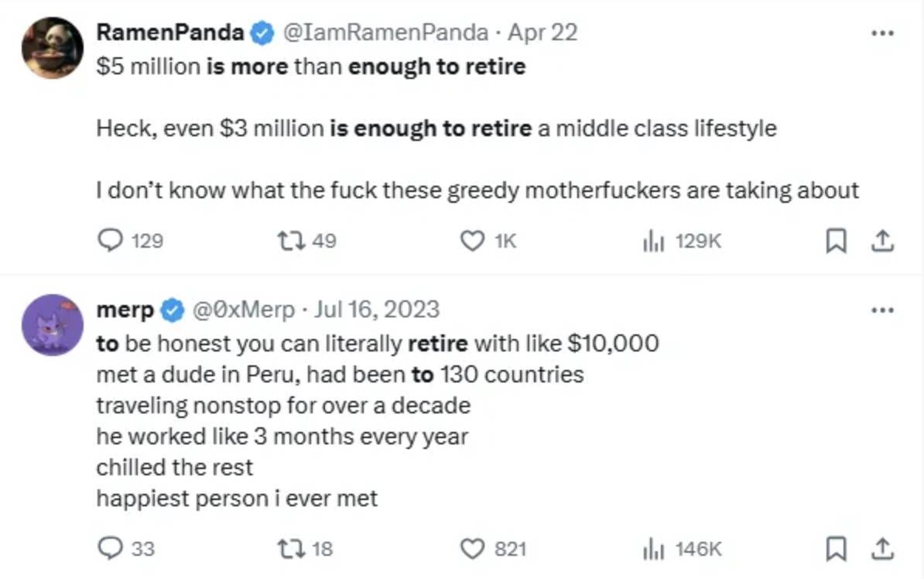
Task: Open RamenPanda's panda profile picture
Action: click(53, 48)
